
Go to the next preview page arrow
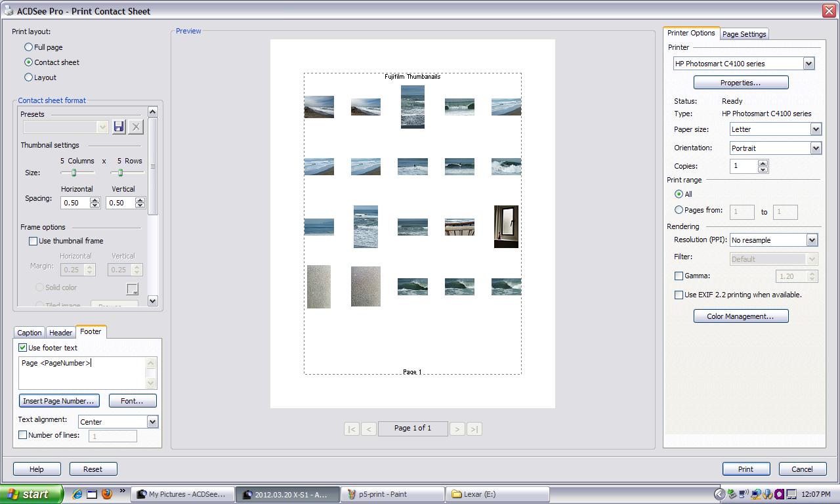pos(457,429)
